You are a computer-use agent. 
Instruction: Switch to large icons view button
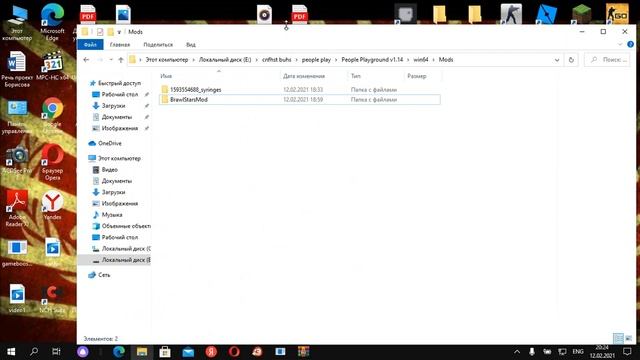629,338
